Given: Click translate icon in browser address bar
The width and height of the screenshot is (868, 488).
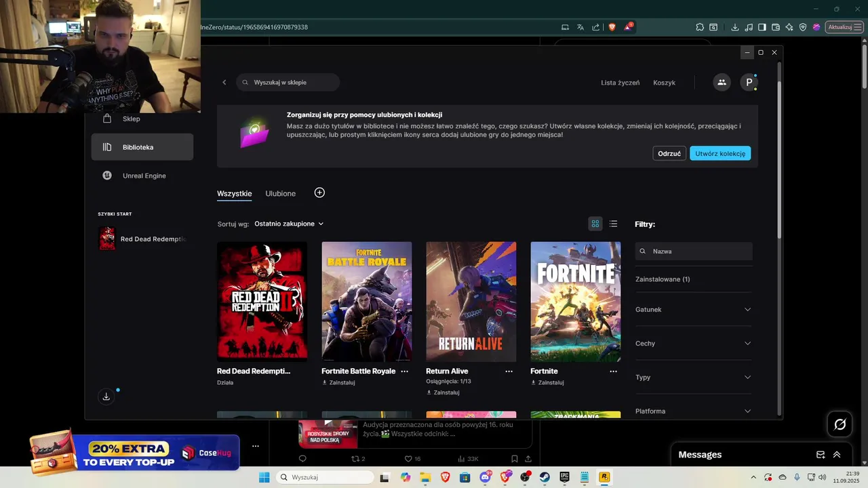Looking at the screenshot, I should pyautogui.click(x=580, y=27).
